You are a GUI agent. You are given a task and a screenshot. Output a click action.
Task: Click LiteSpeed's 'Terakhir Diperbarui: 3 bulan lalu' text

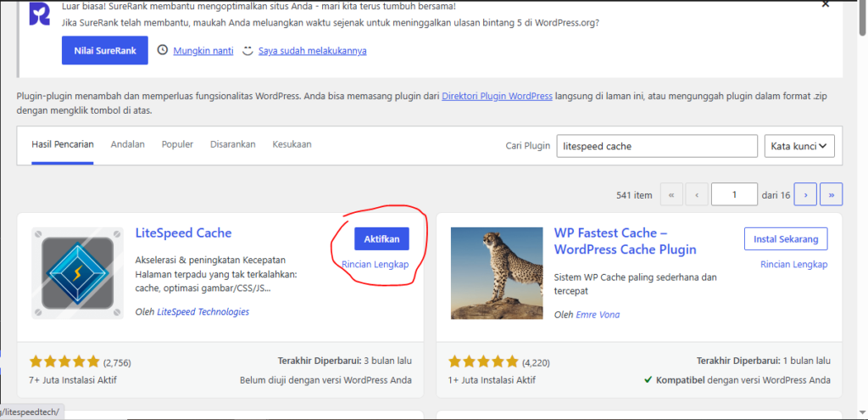(345, 361)
